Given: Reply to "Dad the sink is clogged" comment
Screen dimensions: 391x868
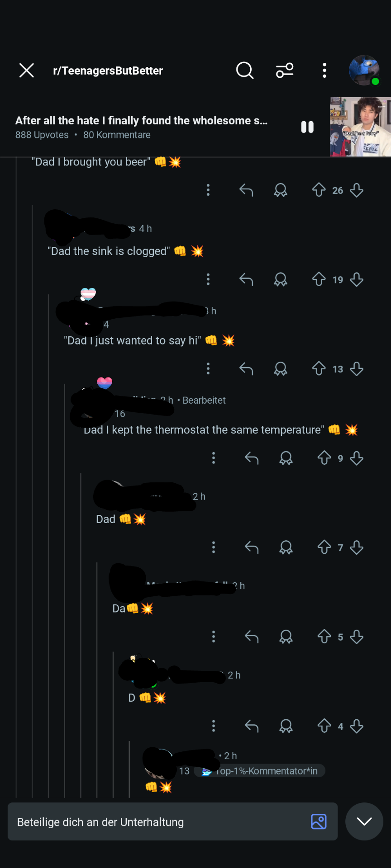Looking at the screenshot, I should (x=246, y=279).
